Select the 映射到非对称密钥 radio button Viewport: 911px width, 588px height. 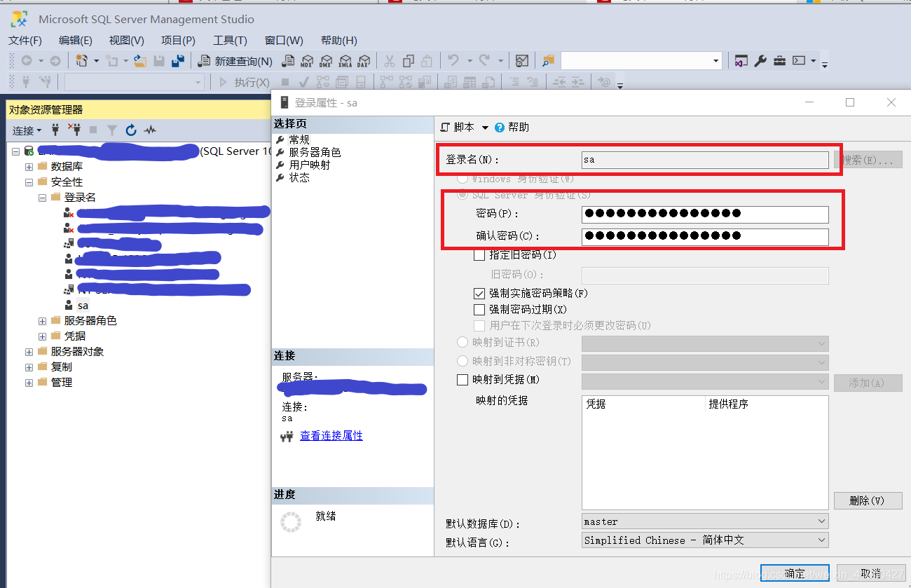(x=462, y=361)
